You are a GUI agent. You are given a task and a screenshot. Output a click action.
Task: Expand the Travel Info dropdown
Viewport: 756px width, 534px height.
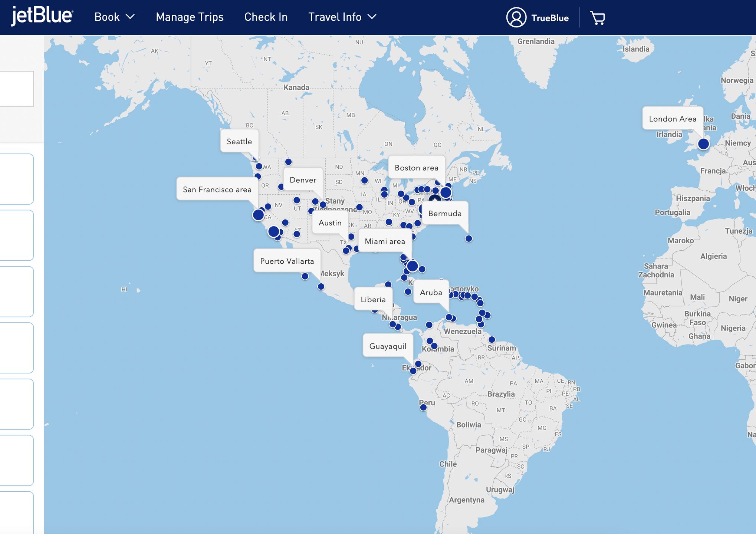point(342,17)
